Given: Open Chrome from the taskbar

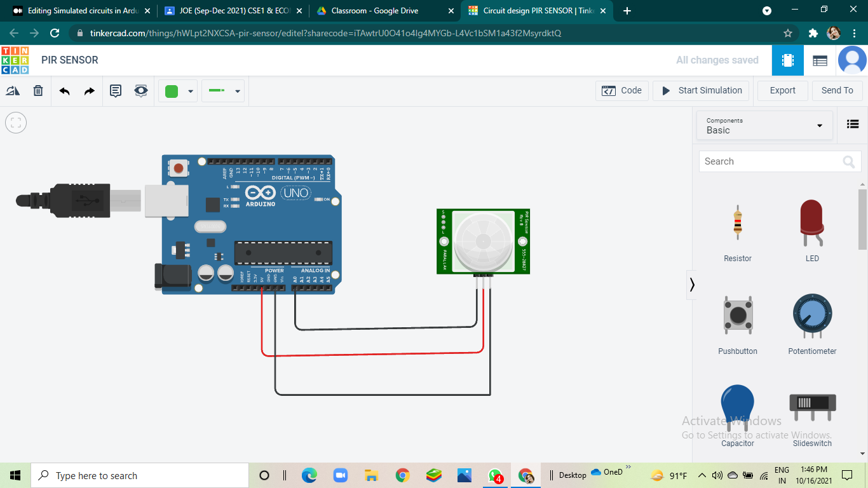Looking at the screenshot, I should point(402,475).
